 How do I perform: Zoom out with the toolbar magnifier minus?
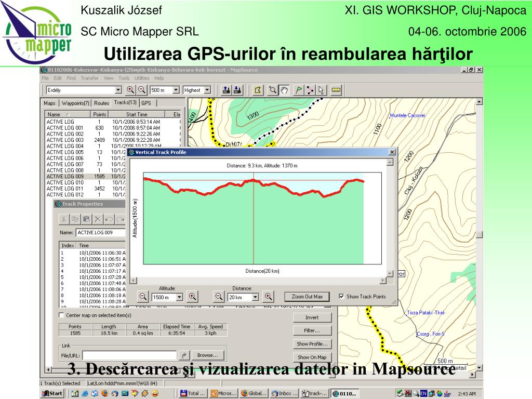(142, 90)
